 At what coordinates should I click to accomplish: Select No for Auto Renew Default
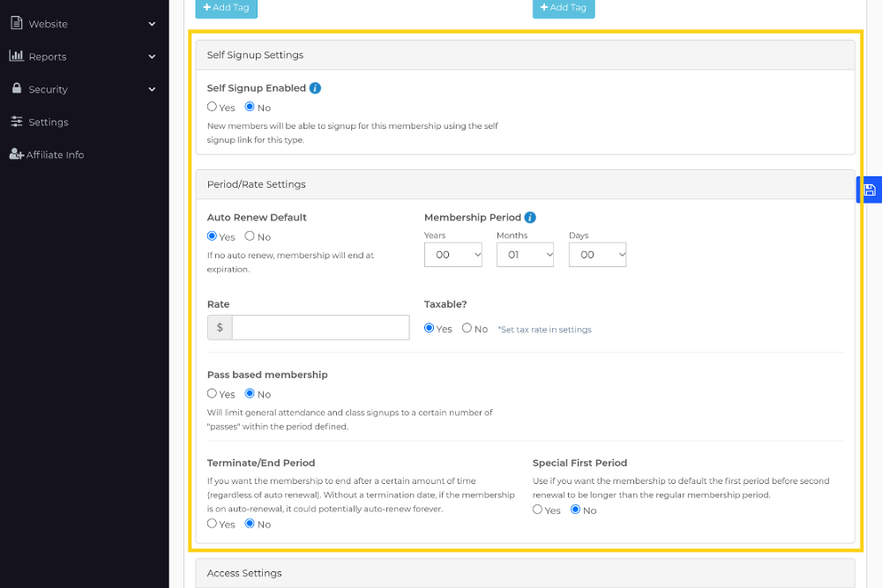click(x=250, y=236)
